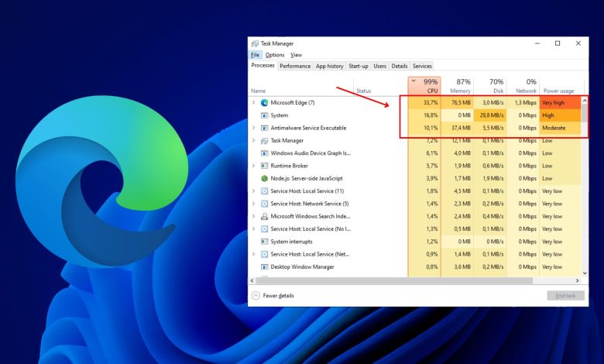Switch to the Users tab

pyautogui.click(x=379, y=67)
